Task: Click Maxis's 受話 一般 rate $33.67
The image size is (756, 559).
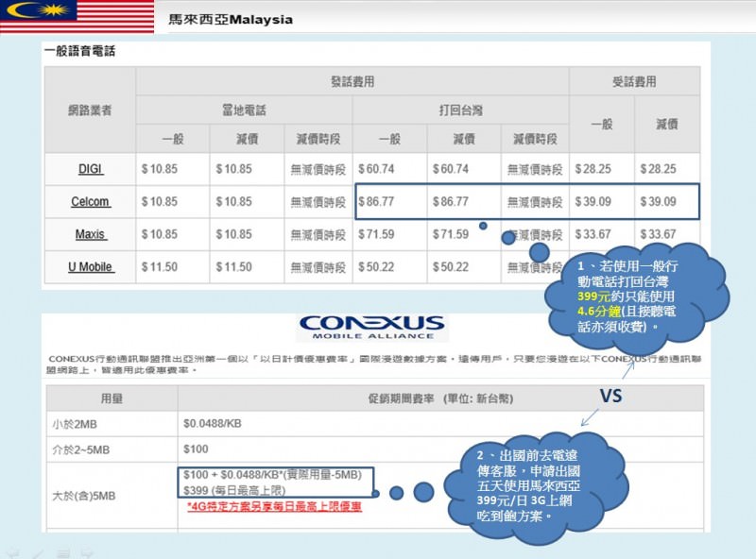Action: [x=593, y=234]
